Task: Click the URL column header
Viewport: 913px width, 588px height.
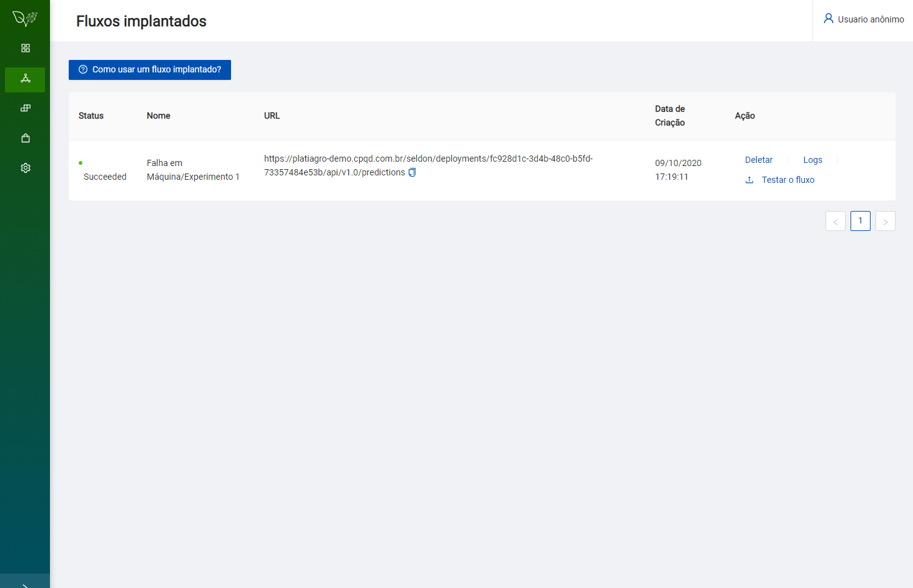Action: click(x=272, y=116)
